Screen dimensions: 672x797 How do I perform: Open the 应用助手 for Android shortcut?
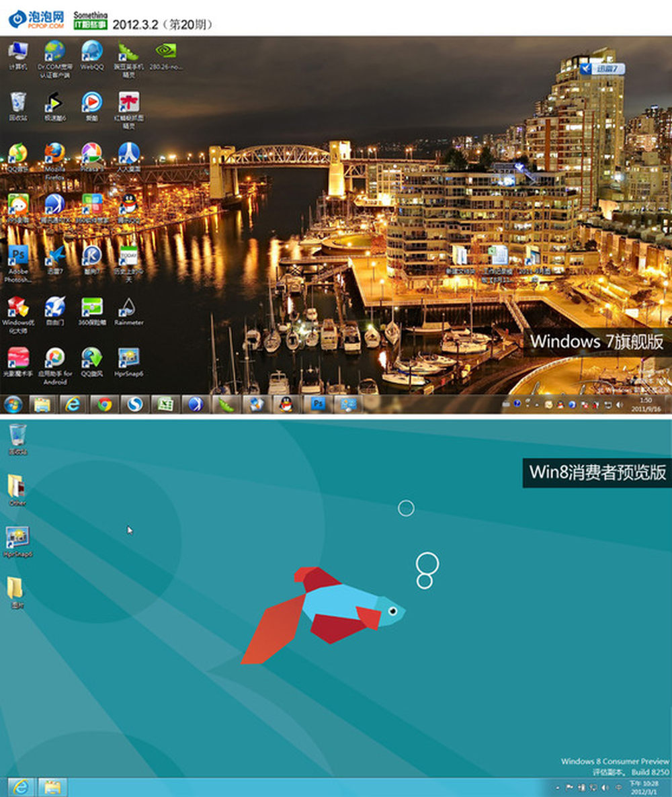click(55, 366)
